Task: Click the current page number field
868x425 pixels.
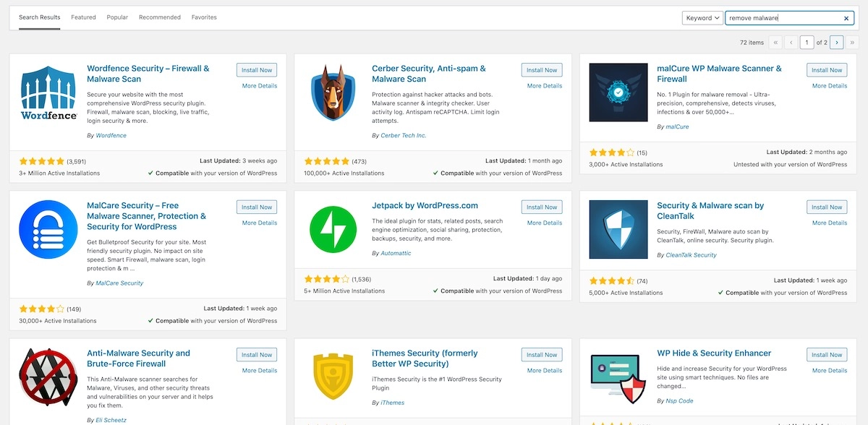Action: pyautogui.click(x=807, y=43)
